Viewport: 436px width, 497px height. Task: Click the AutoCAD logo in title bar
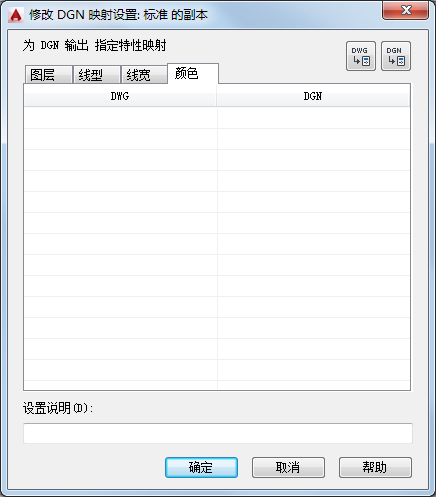(x=16, y=15)
